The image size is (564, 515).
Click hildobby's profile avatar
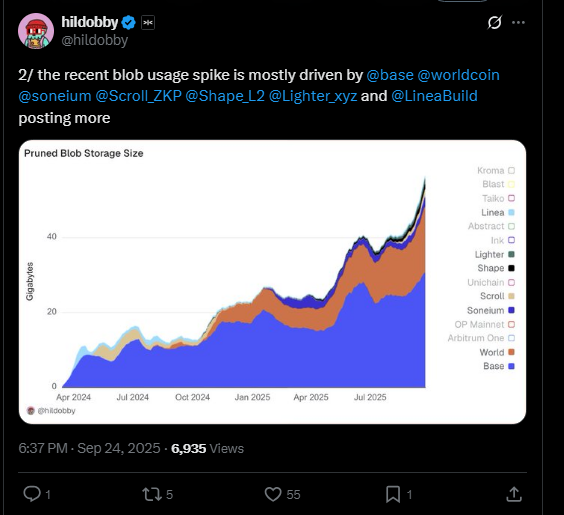point(36,31)
